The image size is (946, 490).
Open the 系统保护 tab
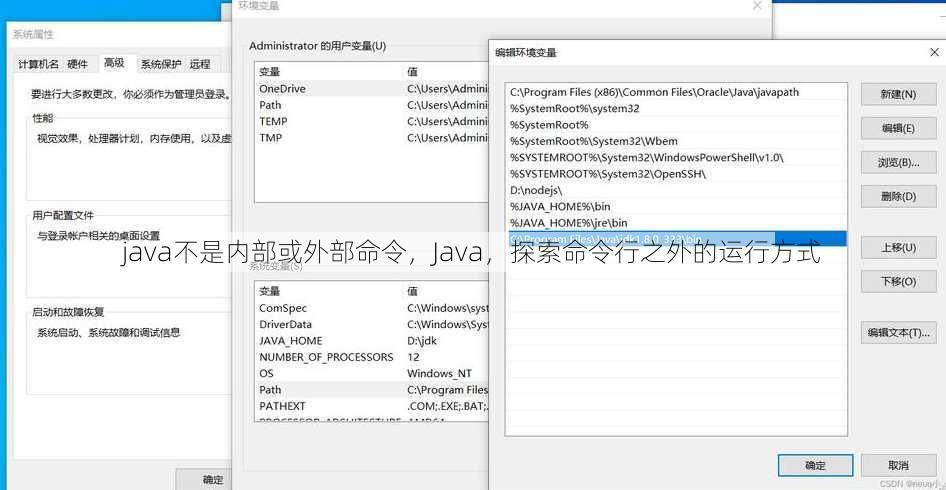click(160, 64)
